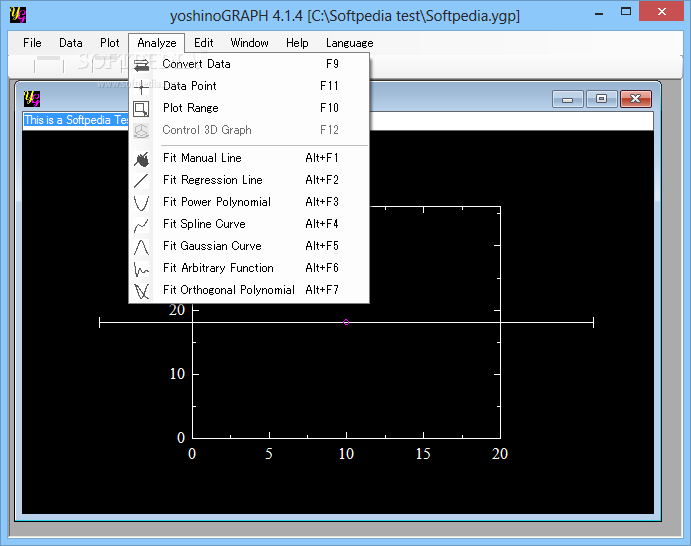Click the magenta data point on graph
This screenshot has height=546, width=691.
346,322
